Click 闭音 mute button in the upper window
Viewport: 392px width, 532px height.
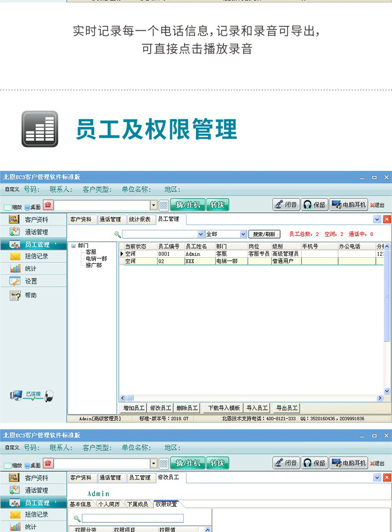286,205
